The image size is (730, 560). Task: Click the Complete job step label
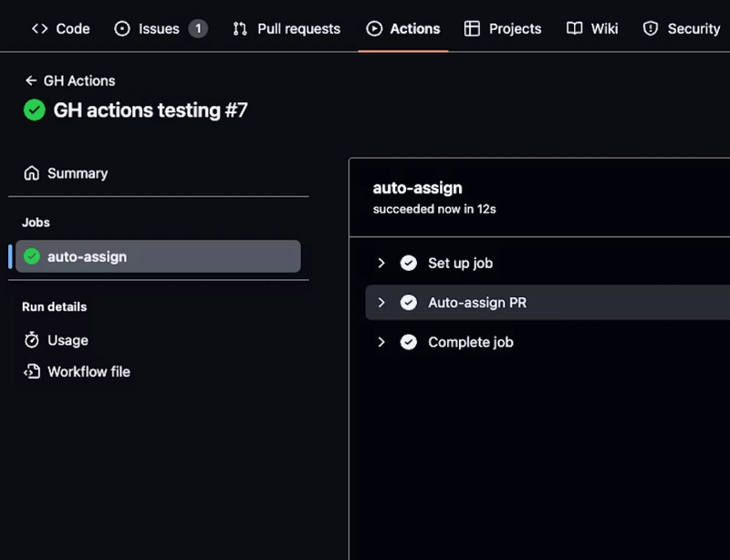point(471,342)
